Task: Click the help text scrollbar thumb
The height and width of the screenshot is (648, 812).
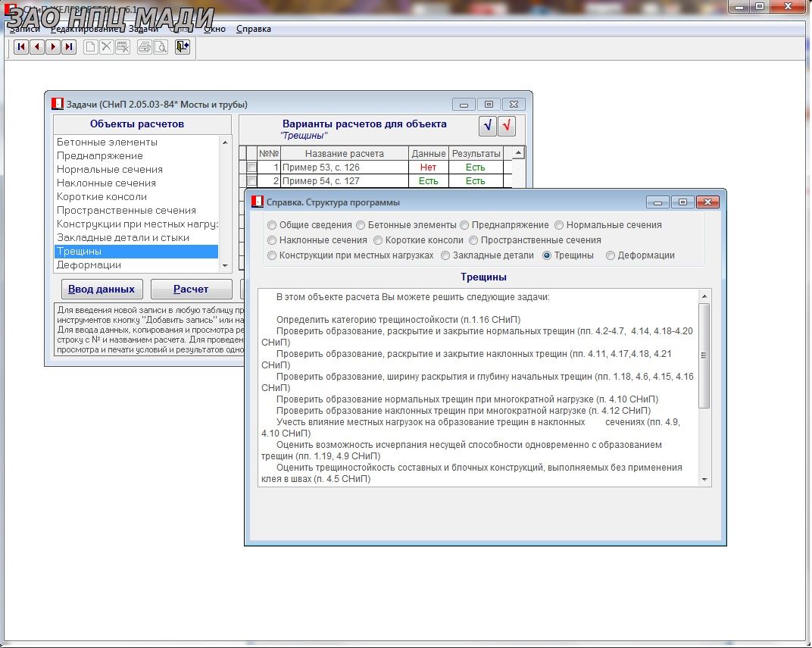Action: (x=704, y=355)
